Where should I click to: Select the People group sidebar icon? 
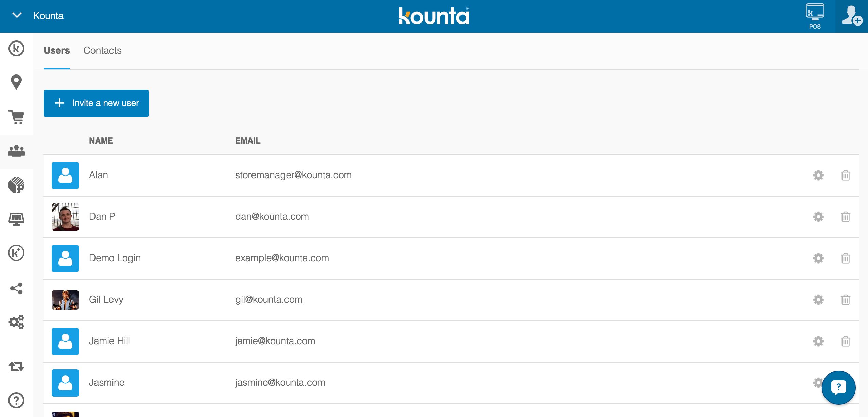click(16, 151)
